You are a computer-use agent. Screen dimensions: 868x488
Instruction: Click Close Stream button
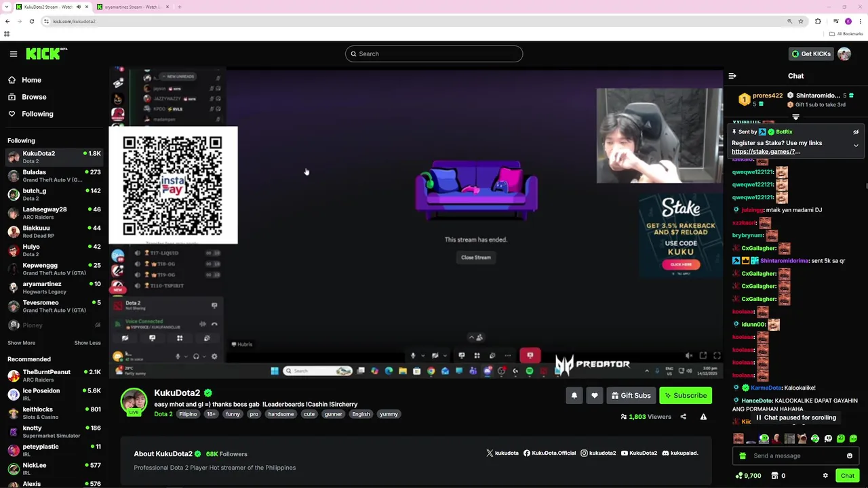click(476, 258)
